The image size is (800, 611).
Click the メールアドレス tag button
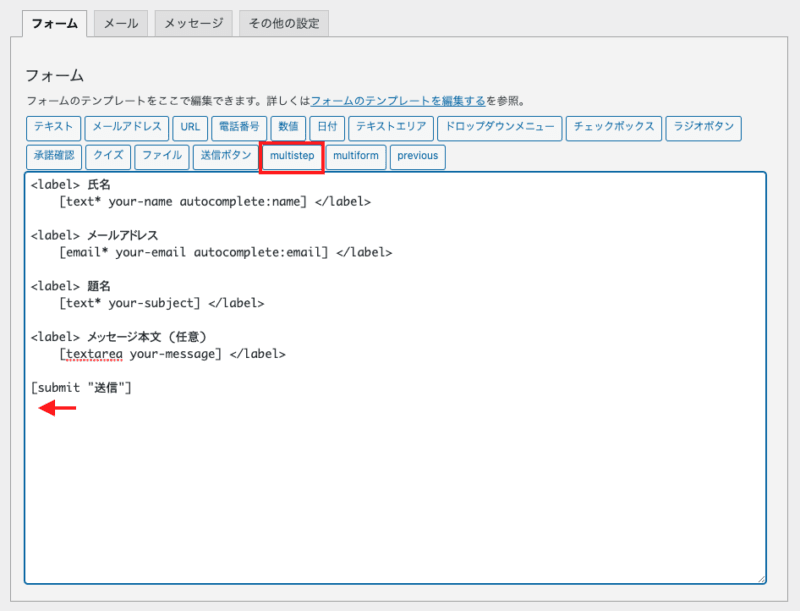click(x=126, y=127)
